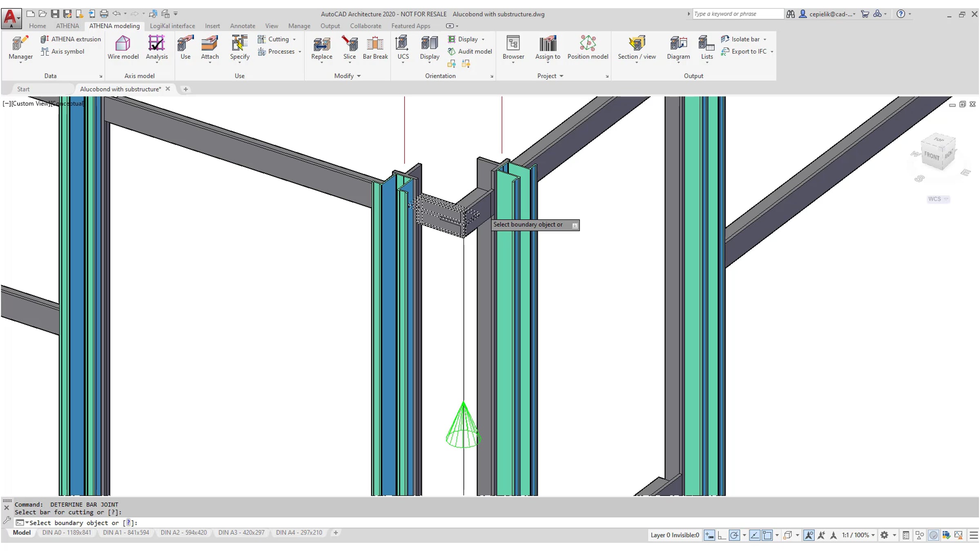The width and height of the screenshot is (980, 551).
Task: Select the Slice tool
Action: click(x=349, y=47)
